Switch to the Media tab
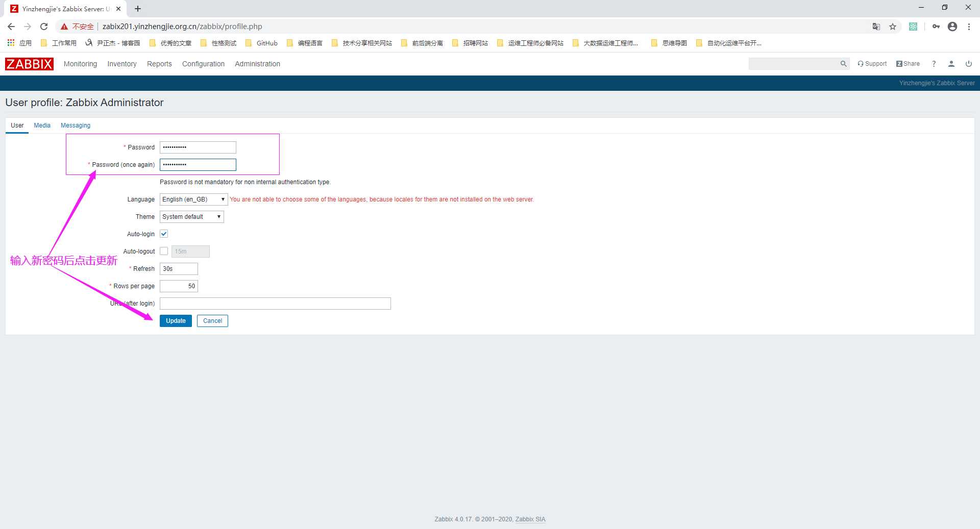 click(x=42, y=125)
